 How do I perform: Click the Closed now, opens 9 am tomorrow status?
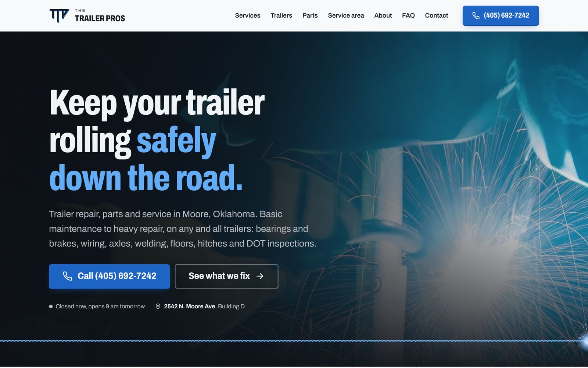(x=97, y=306)
